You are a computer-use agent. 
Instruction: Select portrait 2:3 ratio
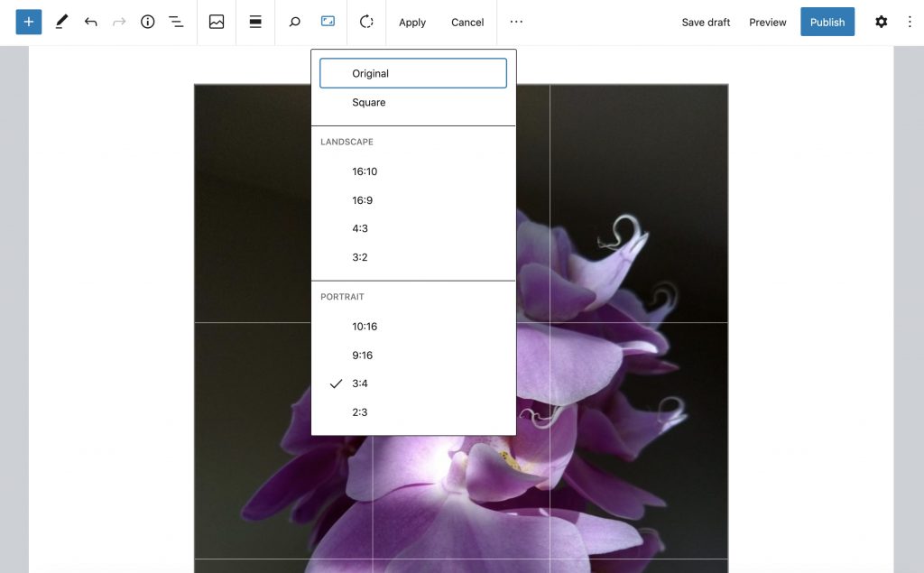click(x=413, y=412)
